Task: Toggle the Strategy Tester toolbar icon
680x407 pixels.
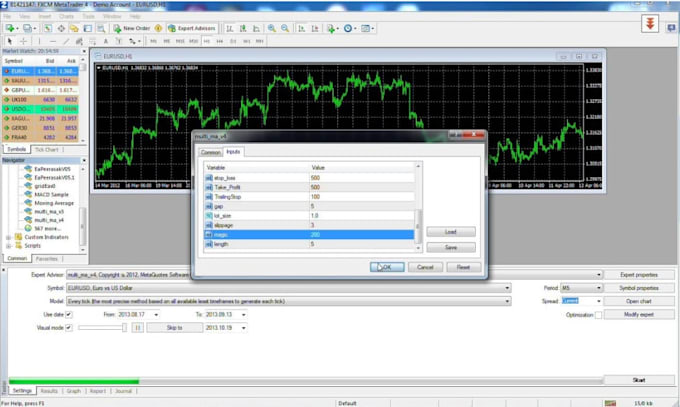Action: click(x=101, y=28)
